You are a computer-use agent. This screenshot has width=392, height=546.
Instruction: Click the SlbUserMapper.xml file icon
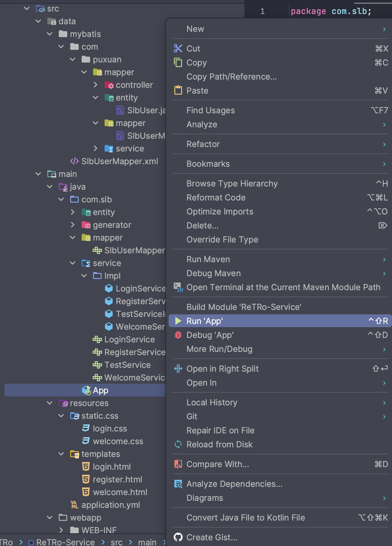coord(74,161)
